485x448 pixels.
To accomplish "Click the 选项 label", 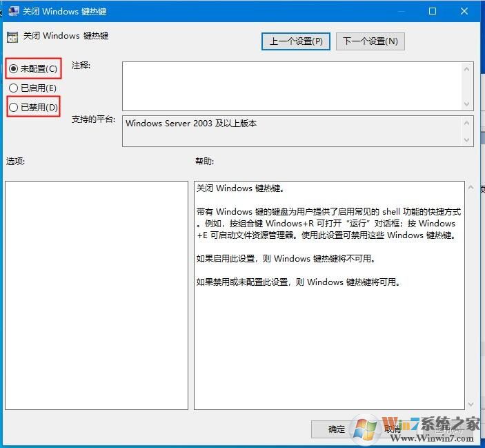I will coord(15,162).
